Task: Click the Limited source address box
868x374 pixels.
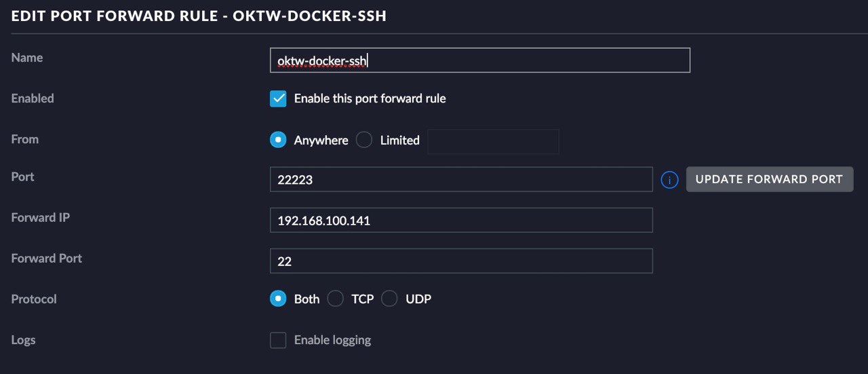Action: pos(494,141)
